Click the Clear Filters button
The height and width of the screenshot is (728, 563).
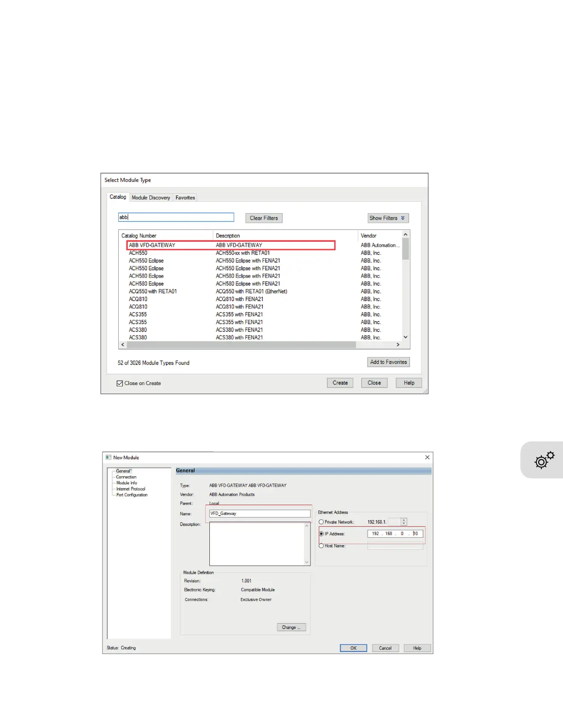coord(264,218)
